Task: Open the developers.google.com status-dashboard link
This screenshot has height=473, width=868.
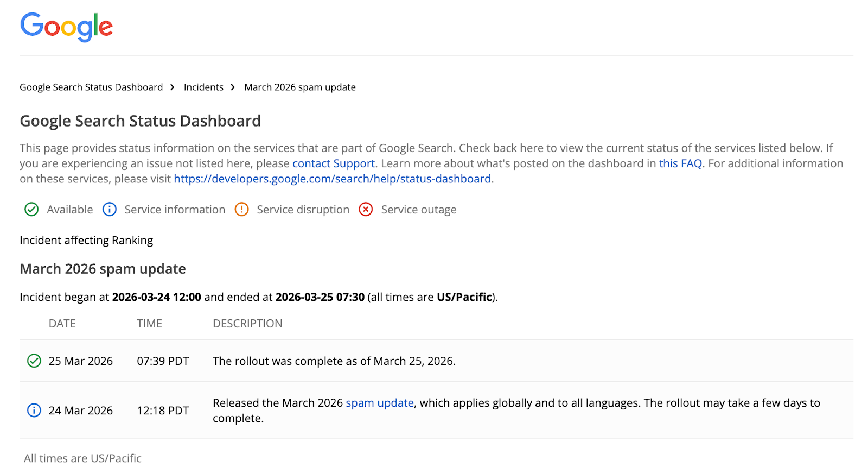Action: coord(332,178)
